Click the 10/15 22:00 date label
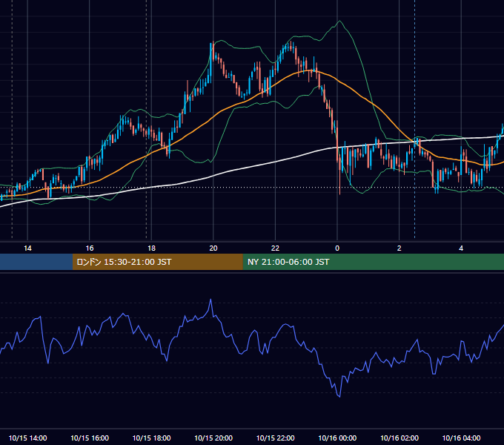 tap(275, 438)
